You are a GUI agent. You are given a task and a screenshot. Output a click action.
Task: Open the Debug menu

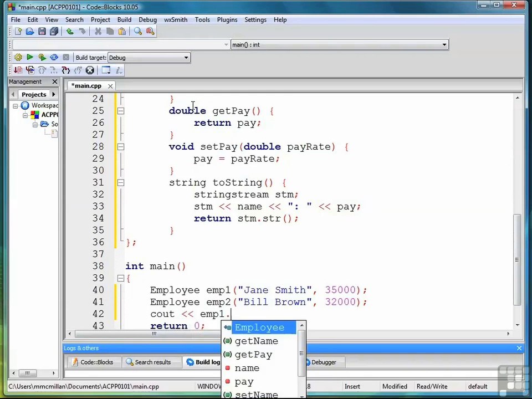coord(147,20)
